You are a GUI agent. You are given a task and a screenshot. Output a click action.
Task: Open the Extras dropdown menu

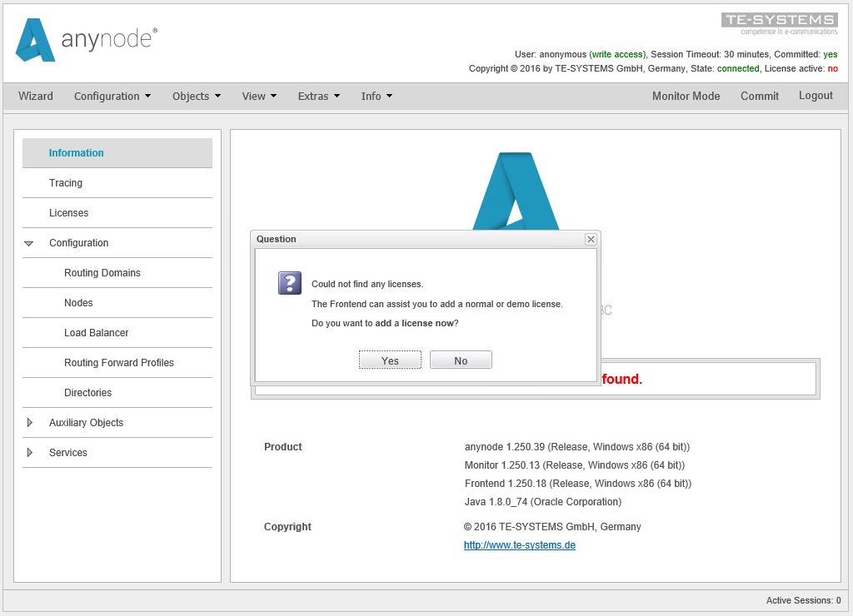[x=319, y=96]
